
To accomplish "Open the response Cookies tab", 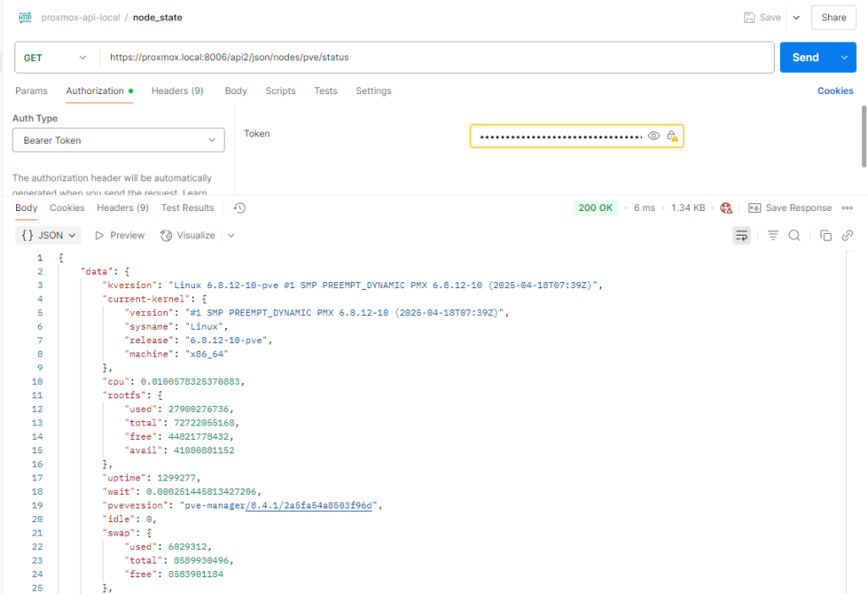I will [67, 208].
